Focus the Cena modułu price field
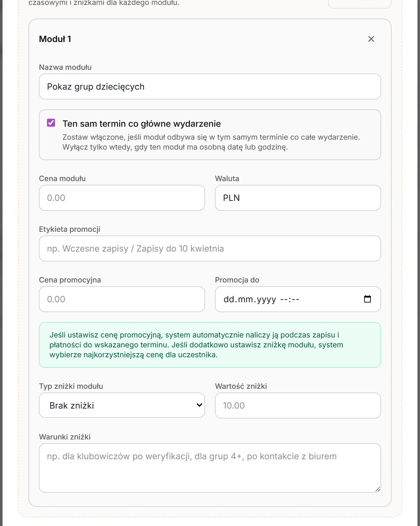The image size is (420, 526). point(122,198)
